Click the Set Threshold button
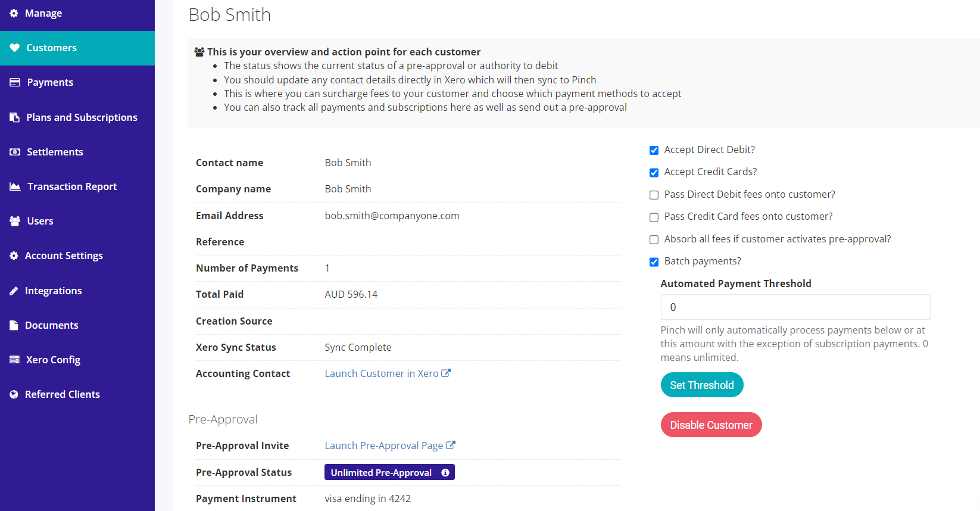980x511 pixels. pos(702,385)
